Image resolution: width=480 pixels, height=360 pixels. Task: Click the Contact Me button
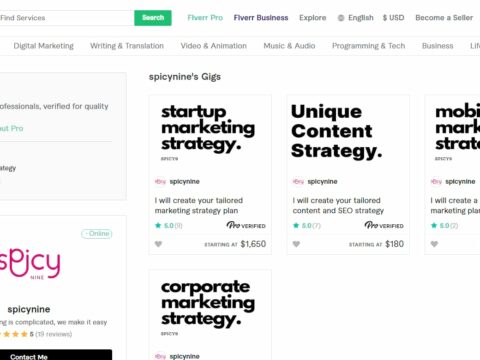pyautogui.click(x=56, y=355)
